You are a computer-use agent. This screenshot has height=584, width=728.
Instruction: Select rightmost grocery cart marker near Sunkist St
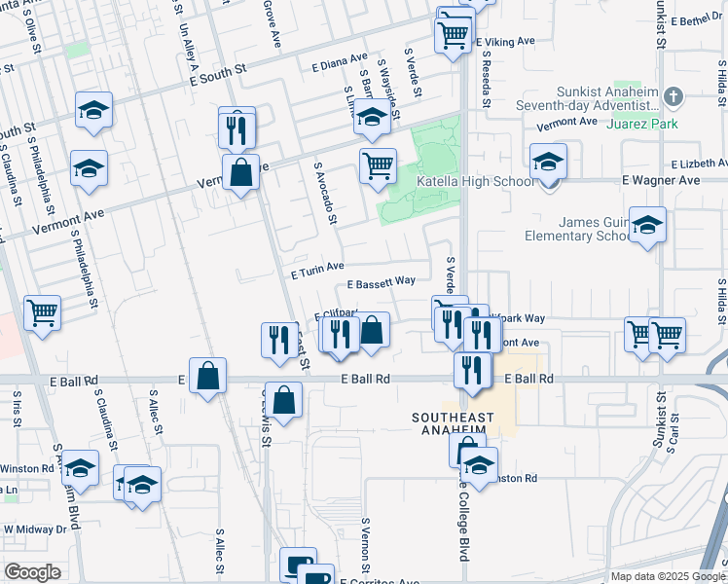(668, 336)
